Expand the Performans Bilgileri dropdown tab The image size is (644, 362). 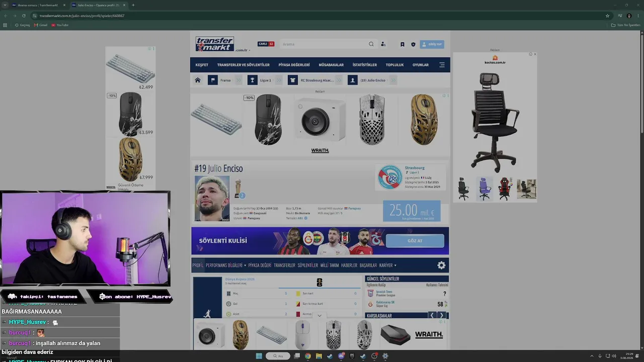[226, 265]
